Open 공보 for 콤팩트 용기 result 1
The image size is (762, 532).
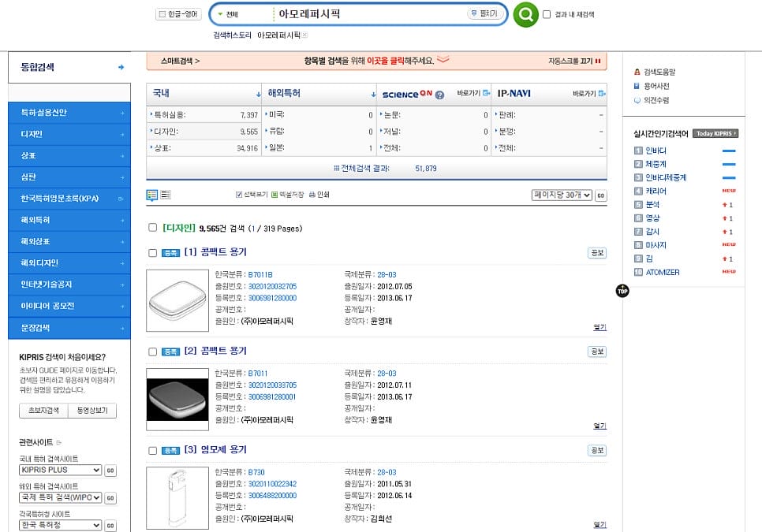tap(597, 253)
